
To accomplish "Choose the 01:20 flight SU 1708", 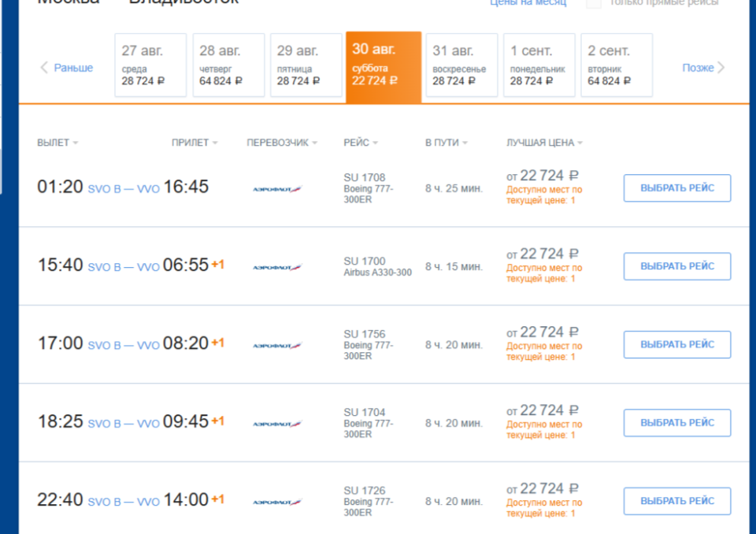I will [676, 188].
